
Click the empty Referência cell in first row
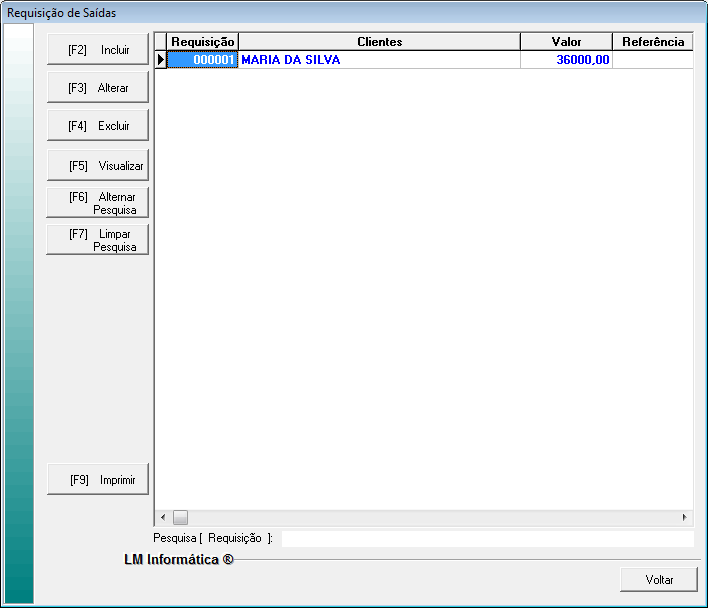(652, 60)
